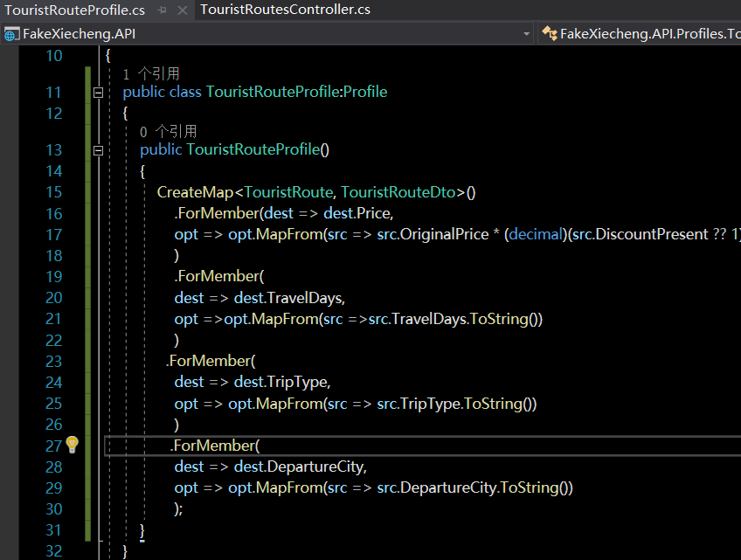Click the lightbulb quick actions icon

[72, 445]
